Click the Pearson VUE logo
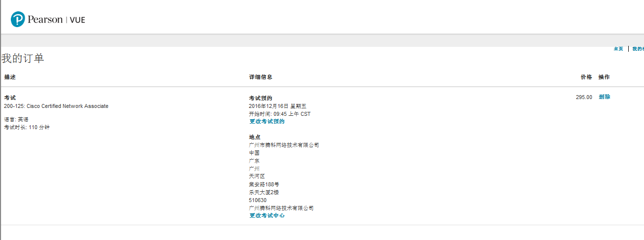 [x=48, y=19]
